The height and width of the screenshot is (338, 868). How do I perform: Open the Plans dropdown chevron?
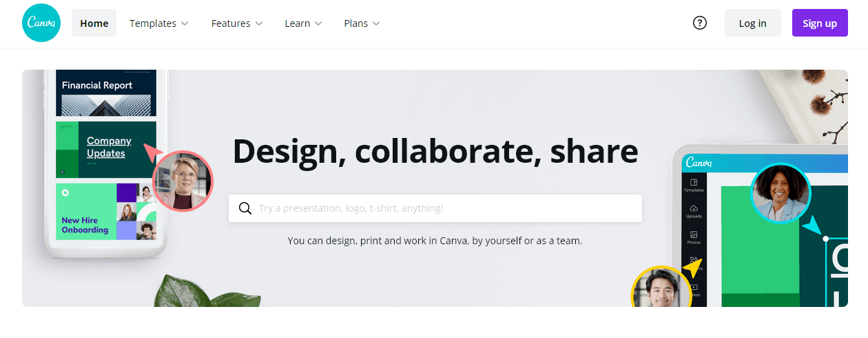376,23
